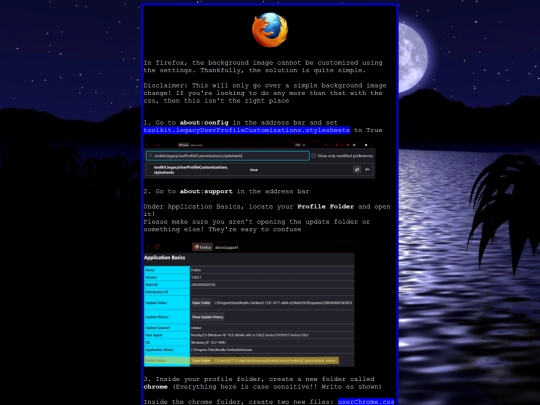This screenshot has width=540, height=405.
Task: Click the bold Profile Folder text in instructions
Action: 325,207
